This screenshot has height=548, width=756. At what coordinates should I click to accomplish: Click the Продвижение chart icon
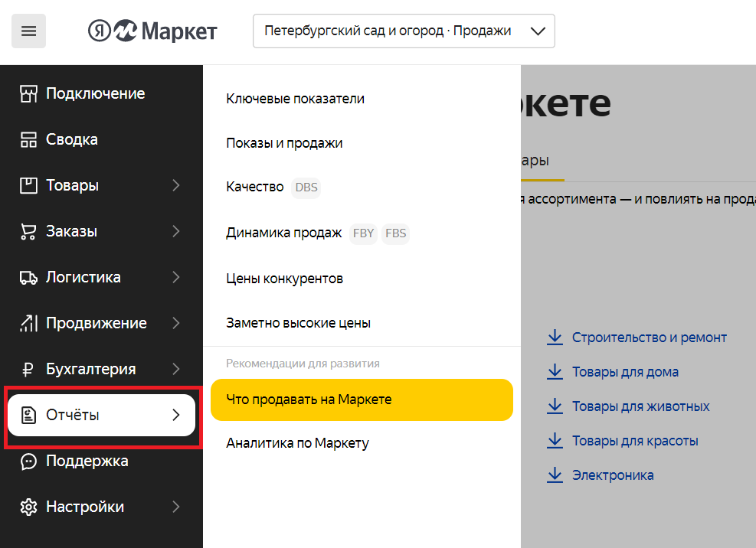coord(28,324)
